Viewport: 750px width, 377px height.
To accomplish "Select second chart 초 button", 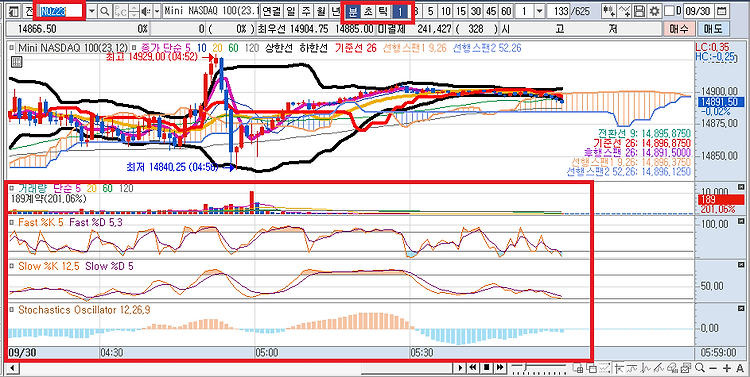I will coord(368,10).
